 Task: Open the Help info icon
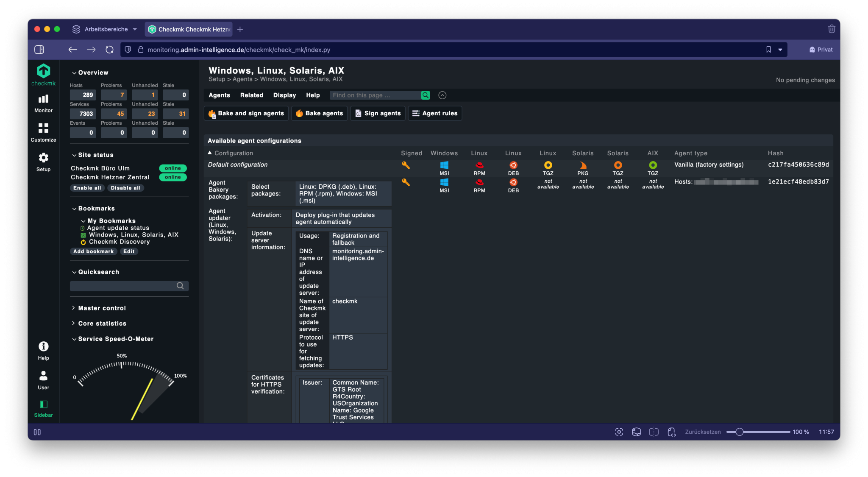coord(43,351)
